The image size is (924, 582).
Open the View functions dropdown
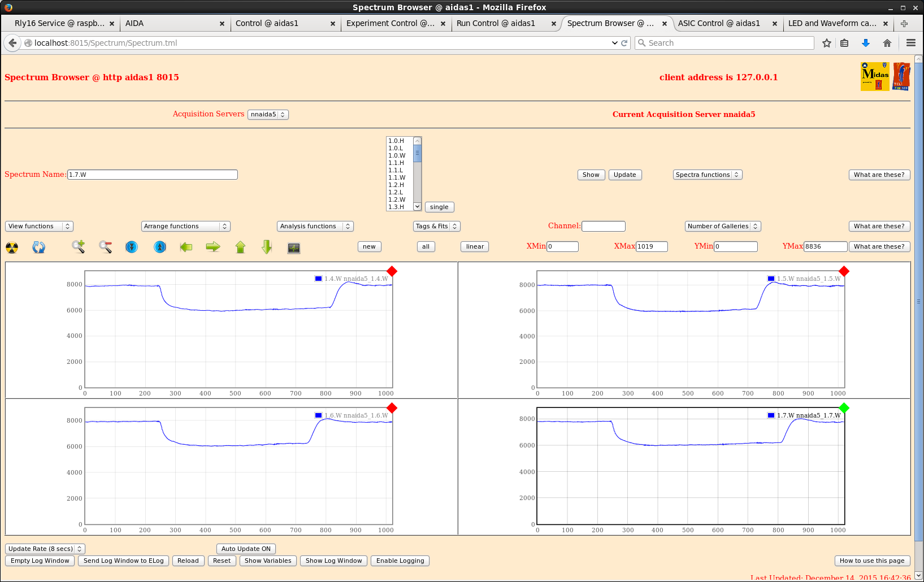(39, 226)
